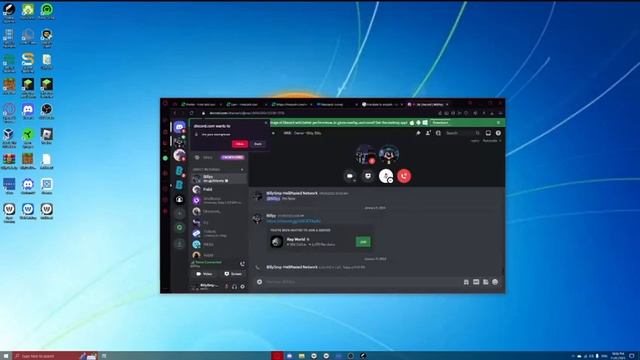Close the discord.com permission popup
Screen dimensions: 640x360
pos(266,123)
